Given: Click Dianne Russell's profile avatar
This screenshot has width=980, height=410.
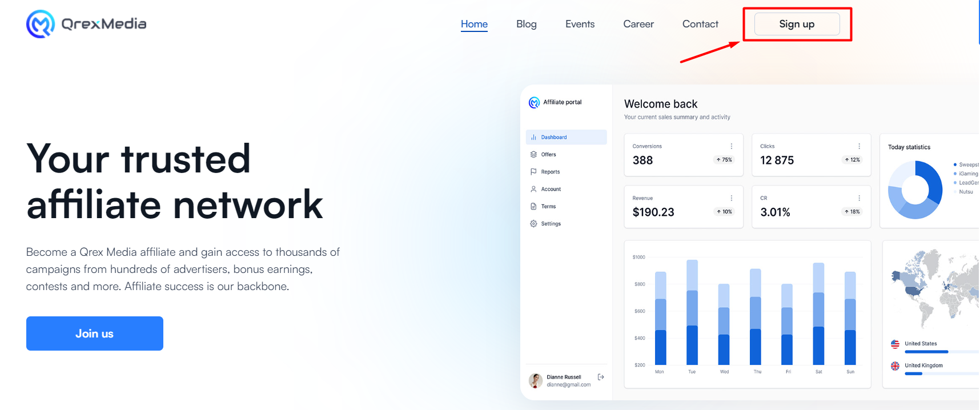Looking at the screenshot, I should click(x=536, y=380).
